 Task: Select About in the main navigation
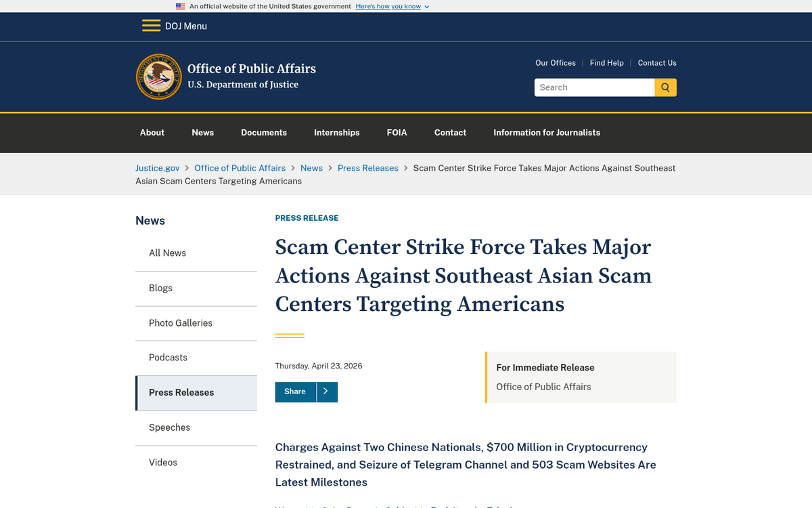(152, 132)
